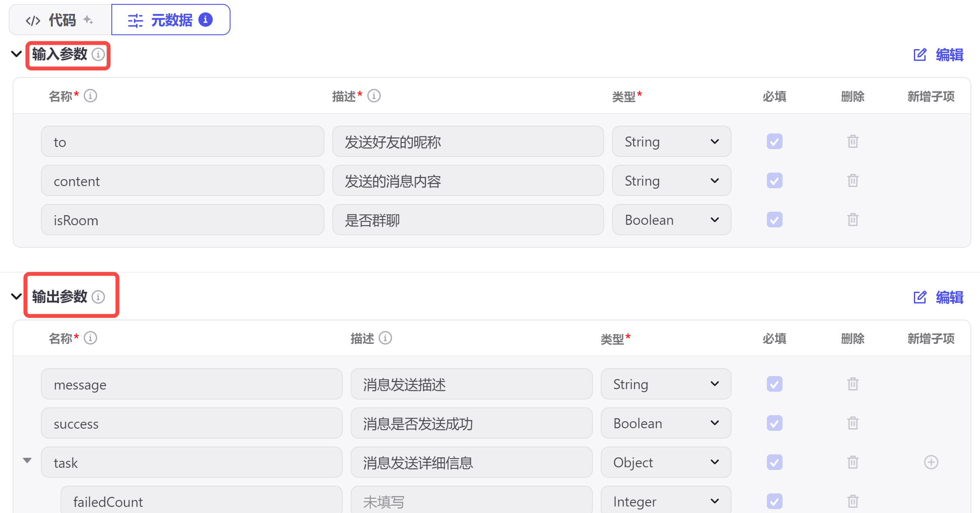Add child item to task object

[931, 462]
